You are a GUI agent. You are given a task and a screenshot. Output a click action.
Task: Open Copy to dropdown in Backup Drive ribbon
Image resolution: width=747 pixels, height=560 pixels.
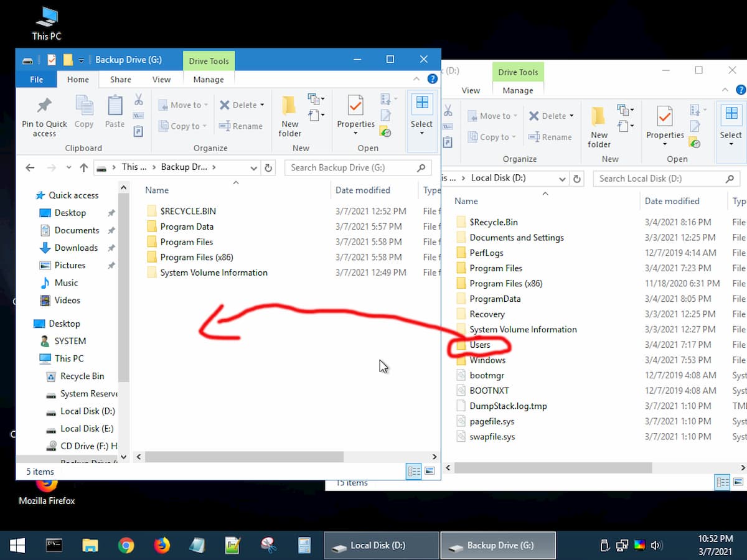tap(182, 126)
